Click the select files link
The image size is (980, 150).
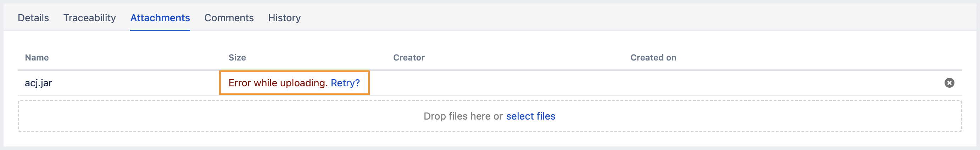coord(530,116)
